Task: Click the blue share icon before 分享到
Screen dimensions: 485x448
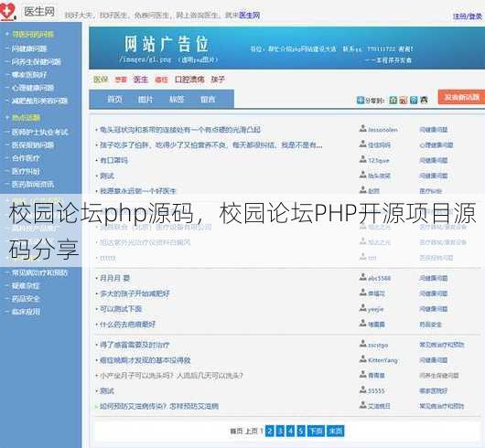Action: tap(361, 100)
